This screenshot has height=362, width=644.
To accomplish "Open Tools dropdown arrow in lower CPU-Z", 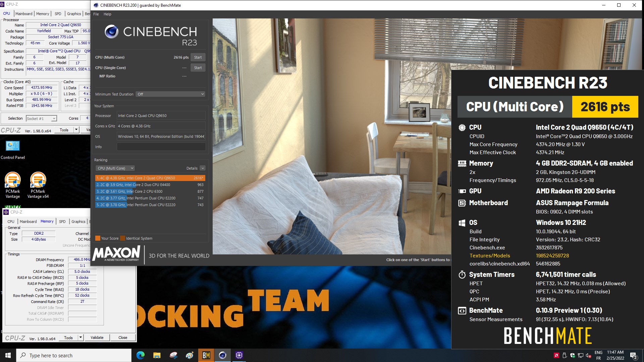I will (80, 338).
